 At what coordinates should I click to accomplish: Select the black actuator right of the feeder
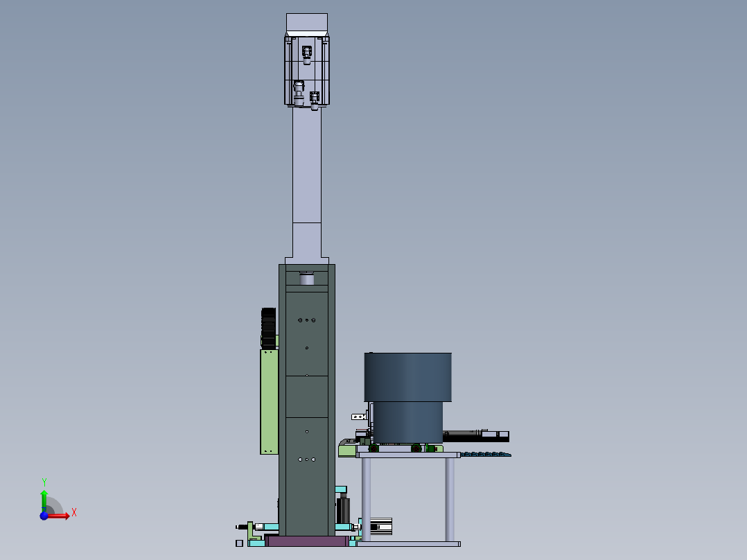coord(475,436)
